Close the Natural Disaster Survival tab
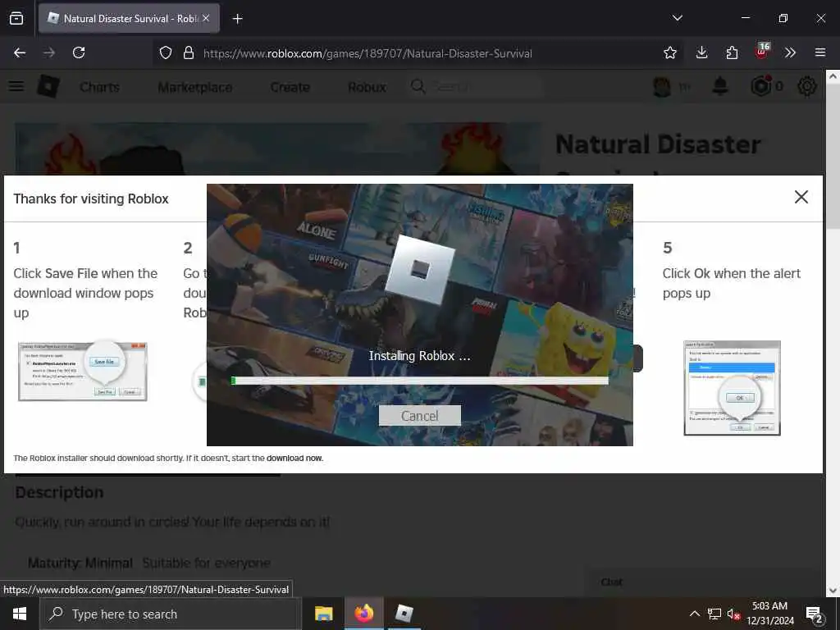Viewport: 840px width, 630px height. click(206, 18)
